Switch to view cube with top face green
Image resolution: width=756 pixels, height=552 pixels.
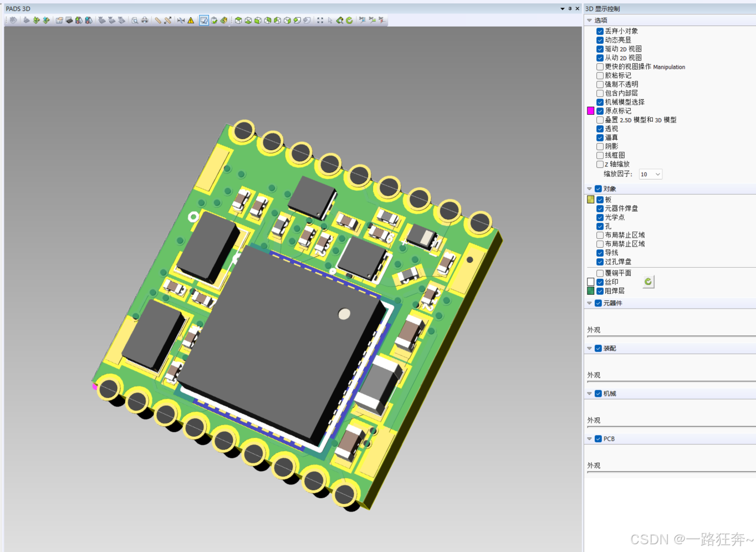(238, 20)
